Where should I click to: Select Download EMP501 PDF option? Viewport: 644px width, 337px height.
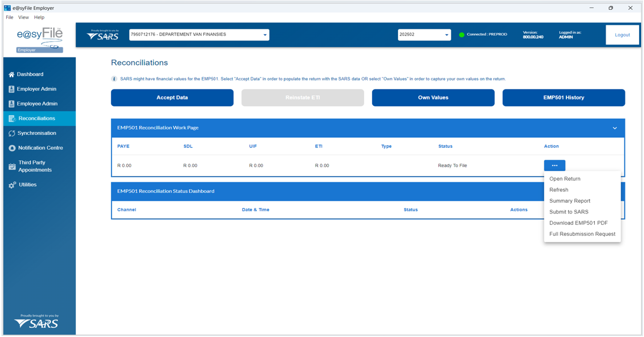pyautogui.click(x=578, y=223)
